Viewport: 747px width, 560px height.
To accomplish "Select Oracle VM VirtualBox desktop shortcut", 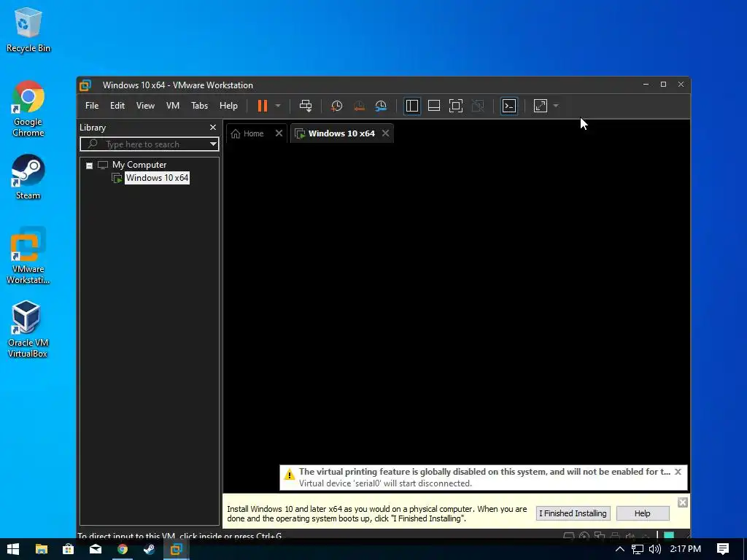I will pos(28,329).
